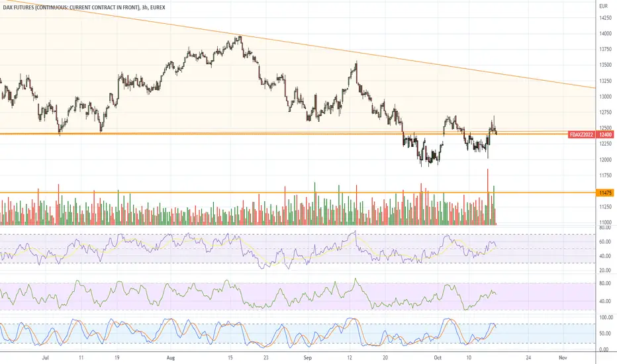Click the 12250 price axis label
Viewport: 617px width, 364px height.
(605, 144)
